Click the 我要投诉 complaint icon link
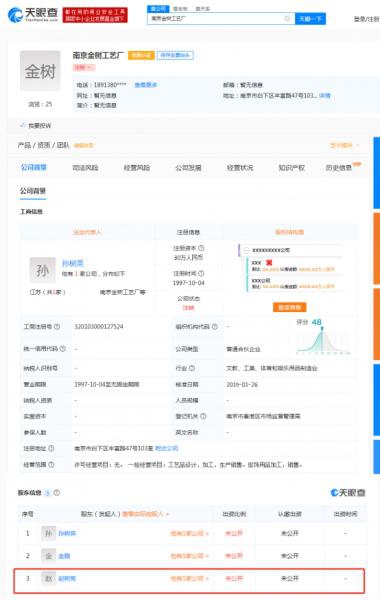380x600 pixels. click(35, 125)
